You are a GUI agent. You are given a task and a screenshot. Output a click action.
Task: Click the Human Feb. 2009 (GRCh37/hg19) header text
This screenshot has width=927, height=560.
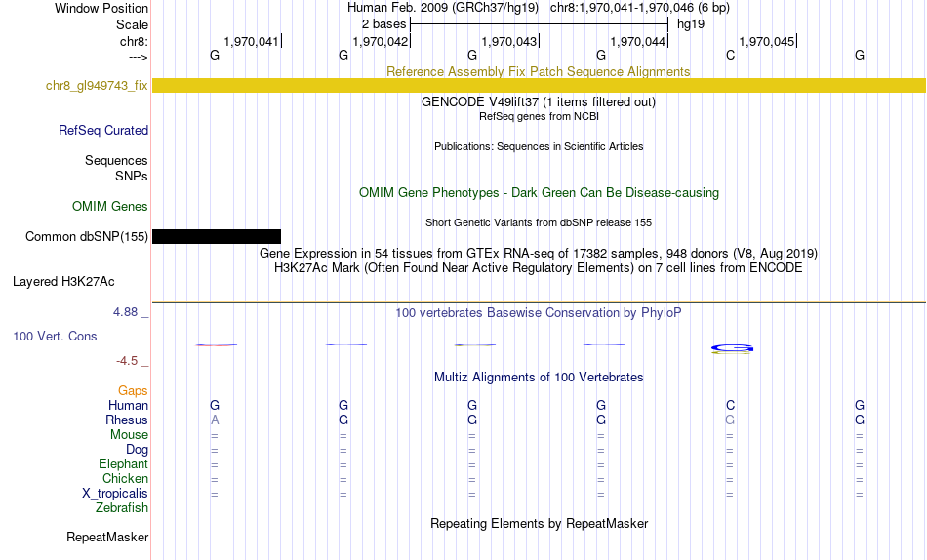pos(443,8)
